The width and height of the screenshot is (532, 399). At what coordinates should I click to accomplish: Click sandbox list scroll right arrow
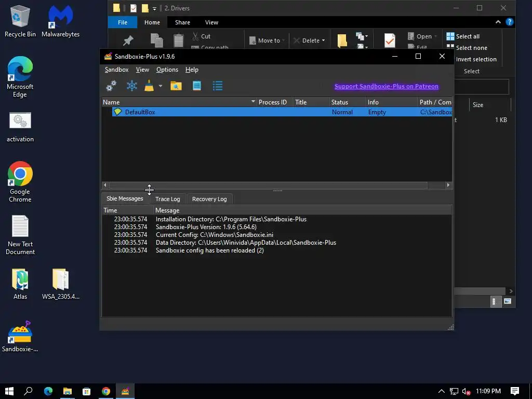point(448,185)
